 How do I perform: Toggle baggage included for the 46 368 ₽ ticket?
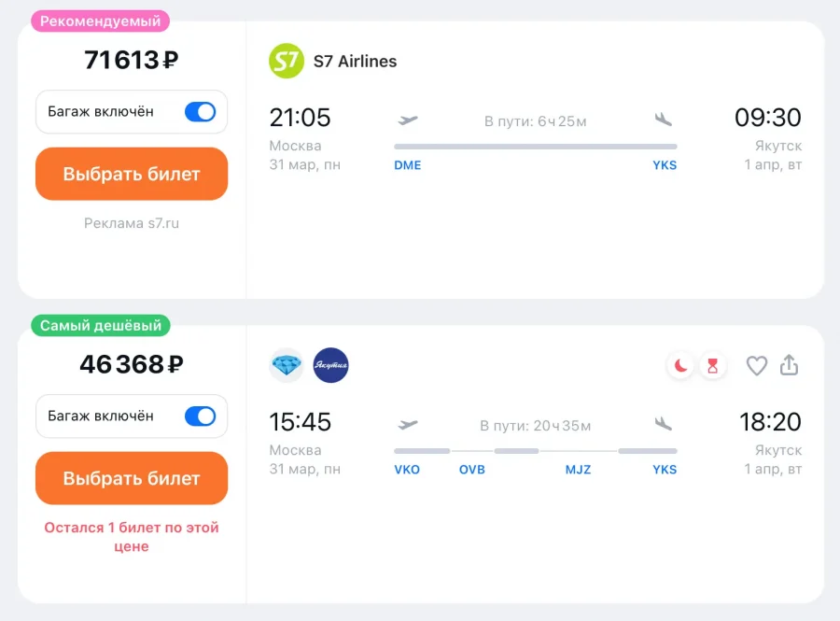tap(200, 416)
